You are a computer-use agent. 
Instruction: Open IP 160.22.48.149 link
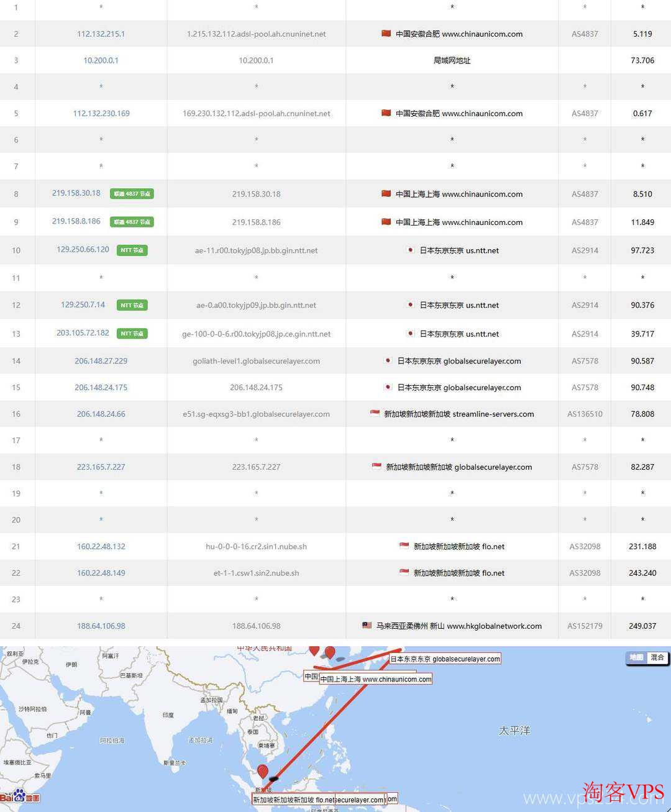(101, 573)
